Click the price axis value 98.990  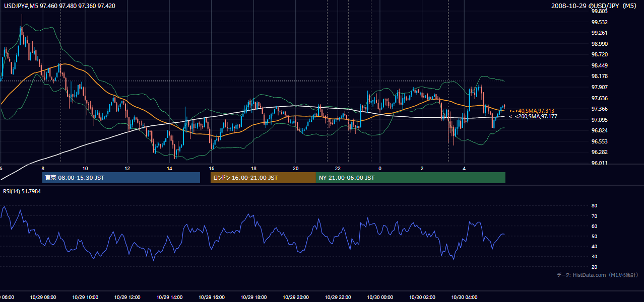[599, 44]
